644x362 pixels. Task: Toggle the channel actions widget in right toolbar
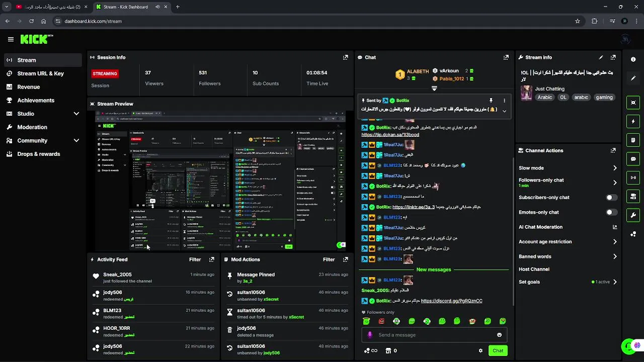(633, 197)
